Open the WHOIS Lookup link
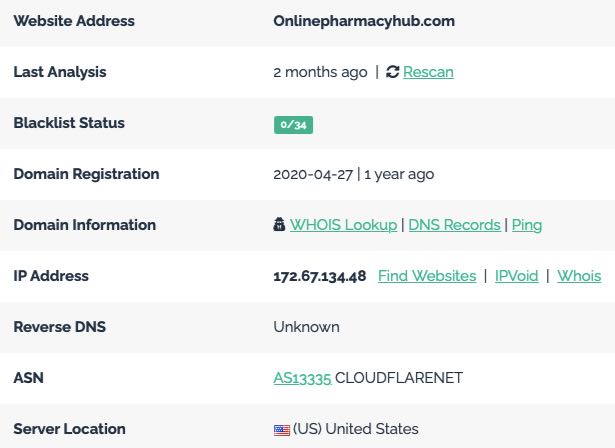Viewport: 615px width, 448px height. [344, 225]
